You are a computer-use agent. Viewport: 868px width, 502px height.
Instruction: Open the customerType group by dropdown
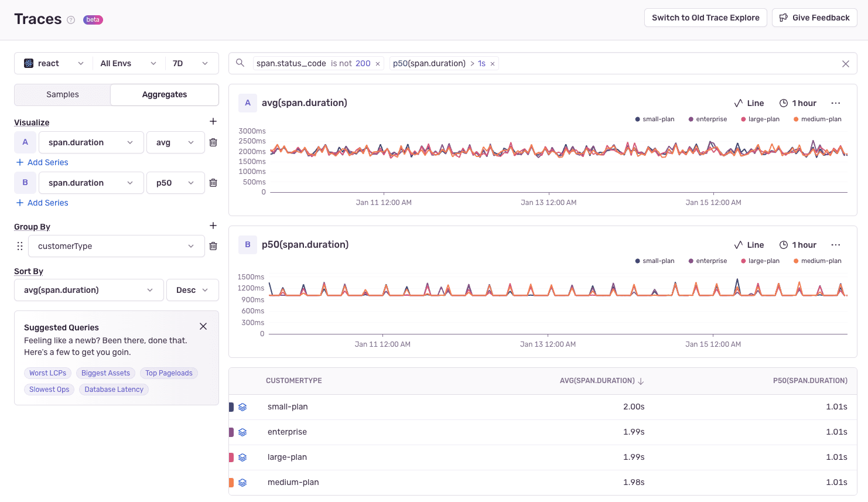click(116, 245)
